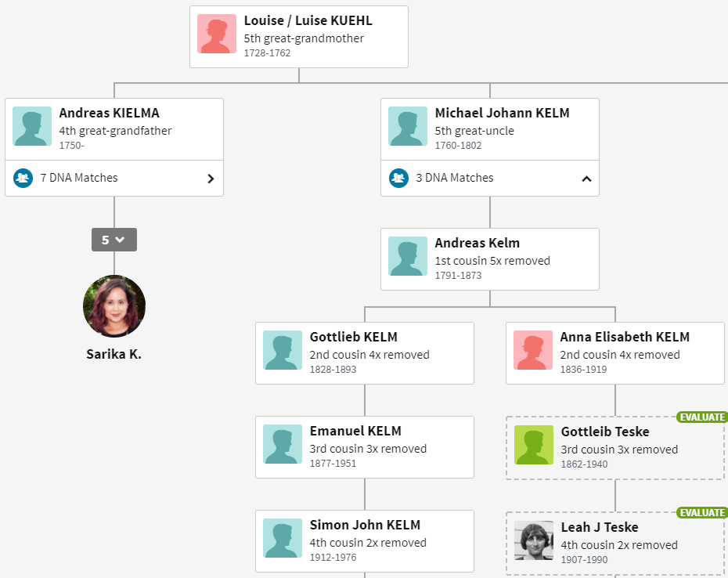The image size is (728, 578).
Task: Click the DNA matches icon under Andreas KIELMA
Action: (23, 179)
